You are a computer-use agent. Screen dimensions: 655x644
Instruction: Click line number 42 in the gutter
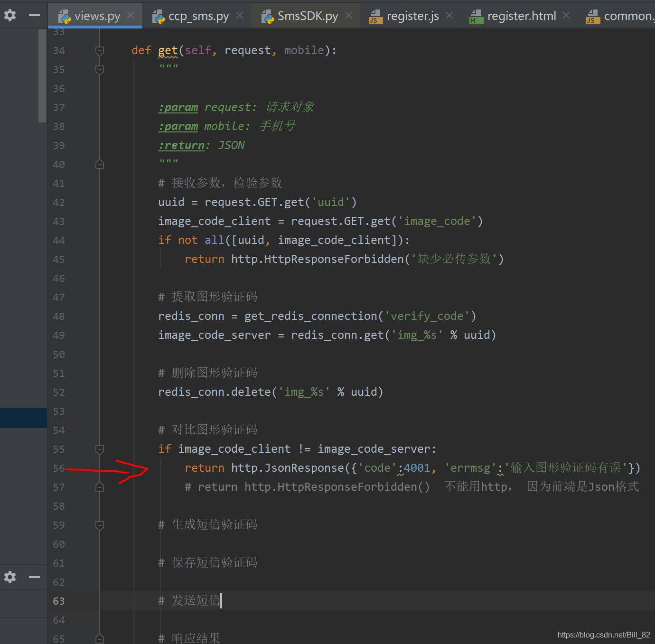59,202
